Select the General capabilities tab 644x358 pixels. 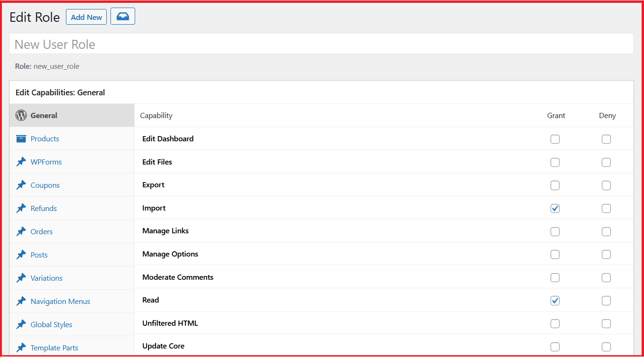pyautogui.click(x=72, y=115)
